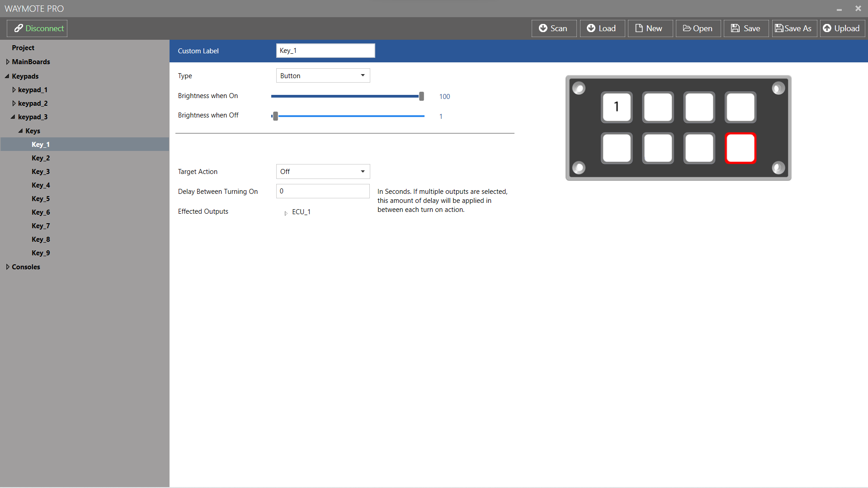The image size is (868, 488).
Task: Select Key_9 in the tree
Action: point(41,253)
